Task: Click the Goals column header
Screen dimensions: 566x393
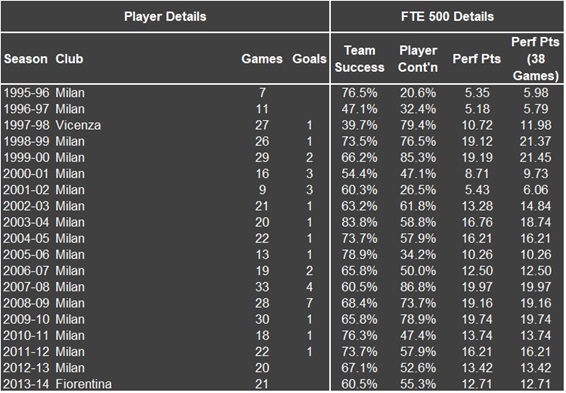Action: pos(309,59)
